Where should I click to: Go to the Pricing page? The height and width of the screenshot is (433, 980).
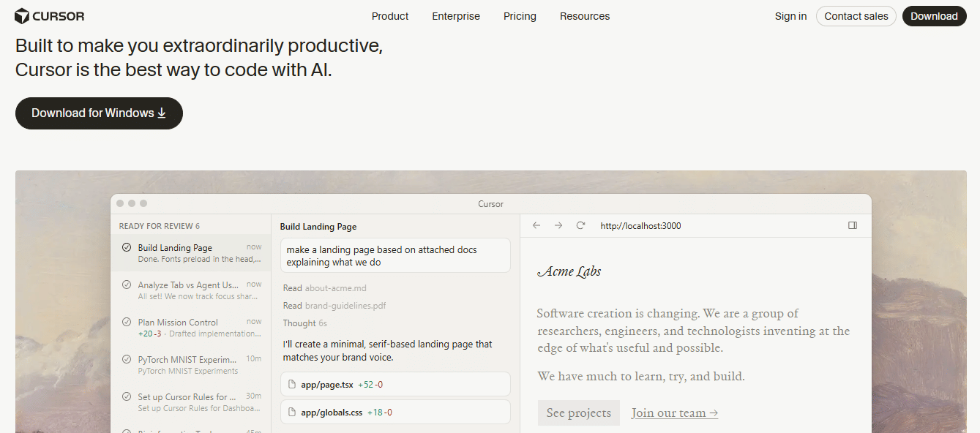[x=520, y=16]
